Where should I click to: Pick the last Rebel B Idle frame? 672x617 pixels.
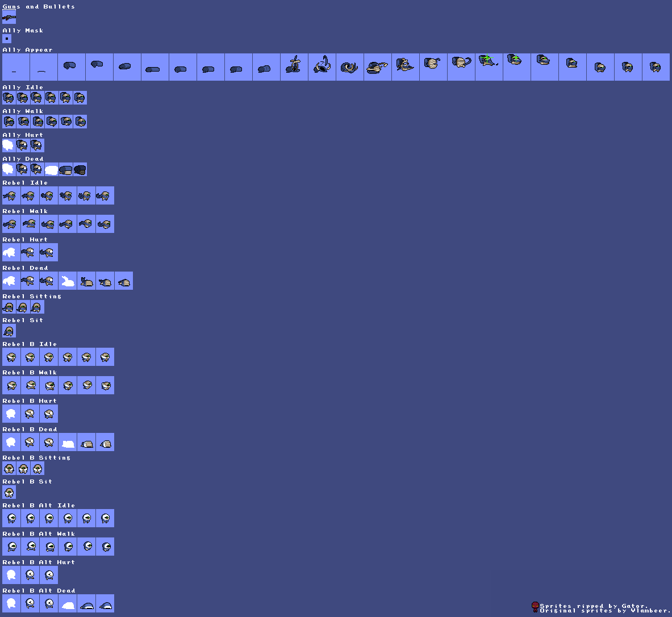coord(105,357)
